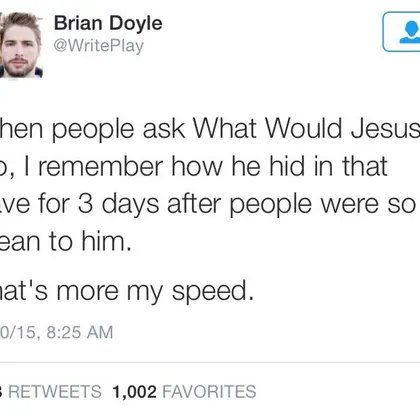
Task: Open Brian Doyle's profile photo
Action: (x=21, y=45)
